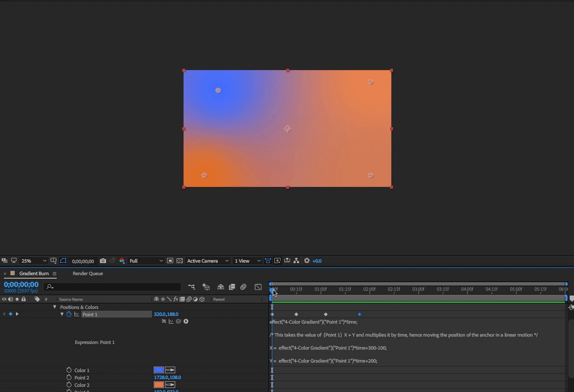Go to next Point 1 keyframe arrow
The image size is (574, 392).
pyautogui.click(x=17, y=314)
